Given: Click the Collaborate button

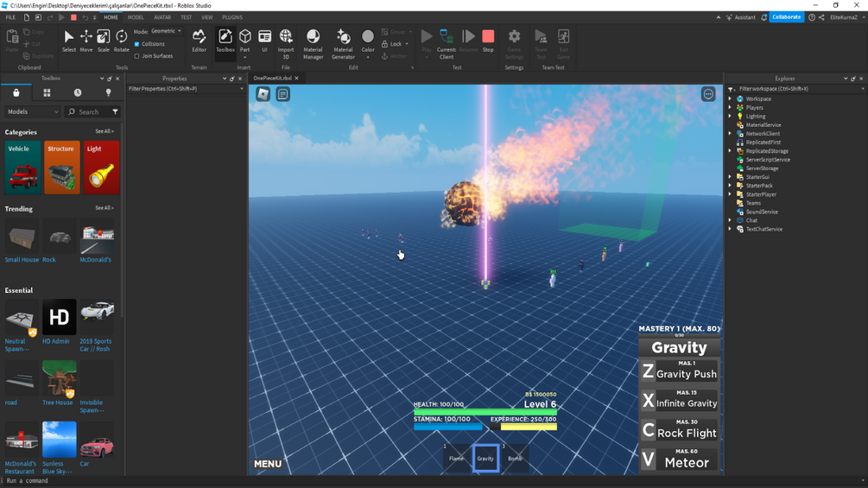Looking at the screenshot, I should click(x=786, y=17).
